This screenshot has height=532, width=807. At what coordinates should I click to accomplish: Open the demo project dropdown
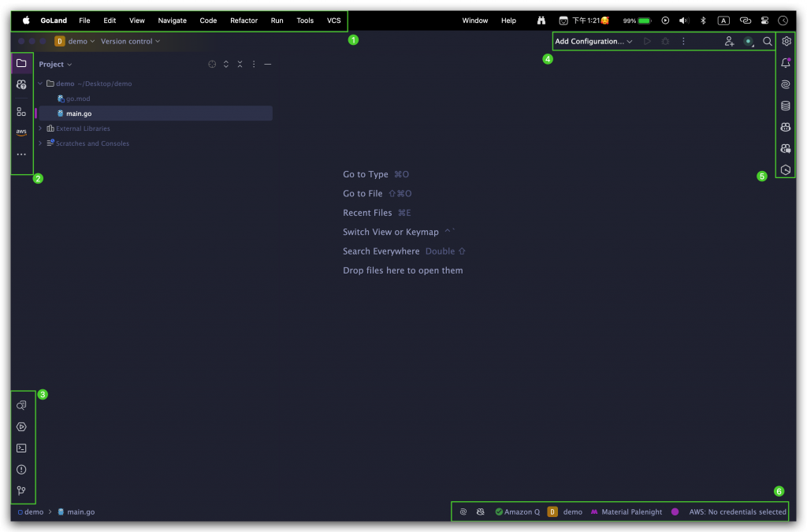coord(75,41)
